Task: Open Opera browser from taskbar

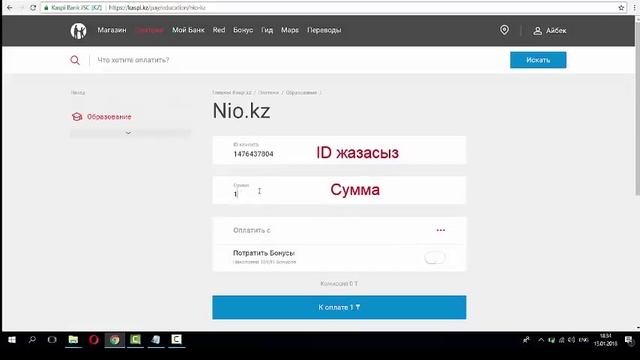Action: click(x=94, y=340)
